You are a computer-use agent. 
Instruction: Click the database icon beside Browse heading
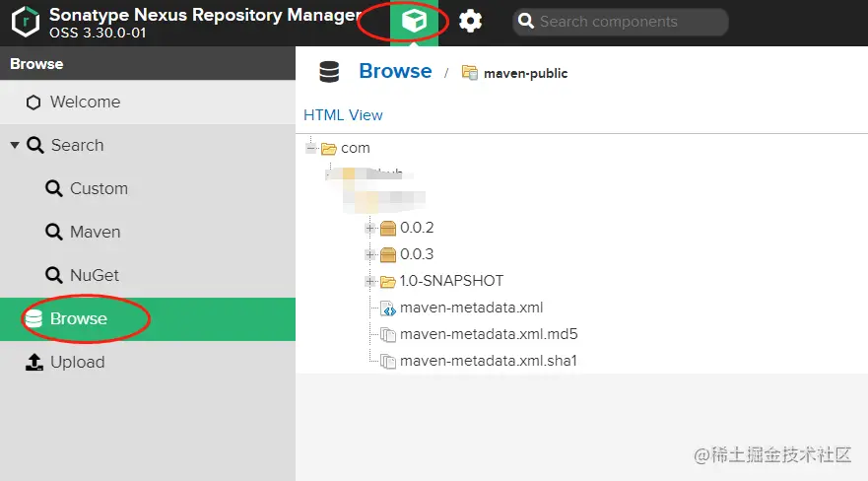329,72
